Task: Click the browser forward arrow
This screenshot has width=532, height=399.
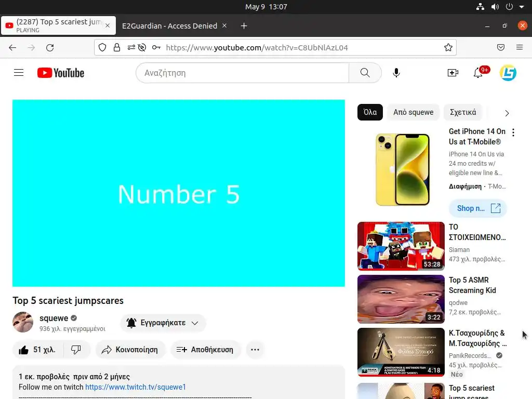Action: coord(31,47)
